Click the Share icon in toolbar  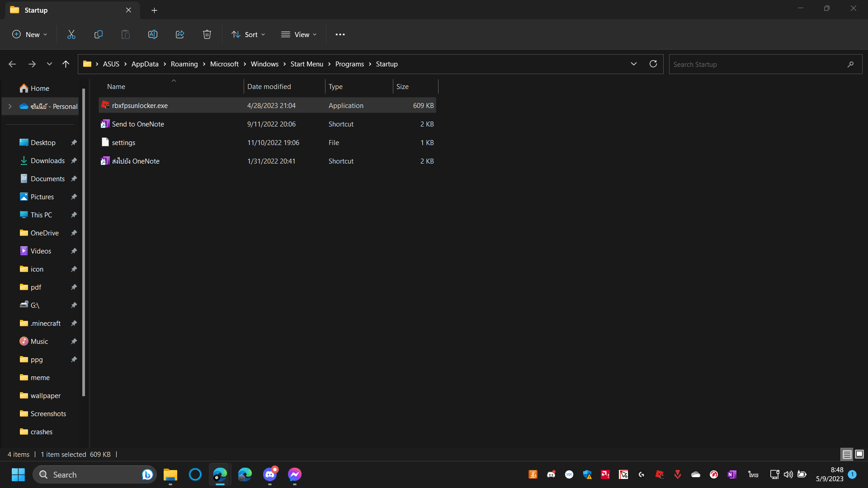[x=180, y=34]
